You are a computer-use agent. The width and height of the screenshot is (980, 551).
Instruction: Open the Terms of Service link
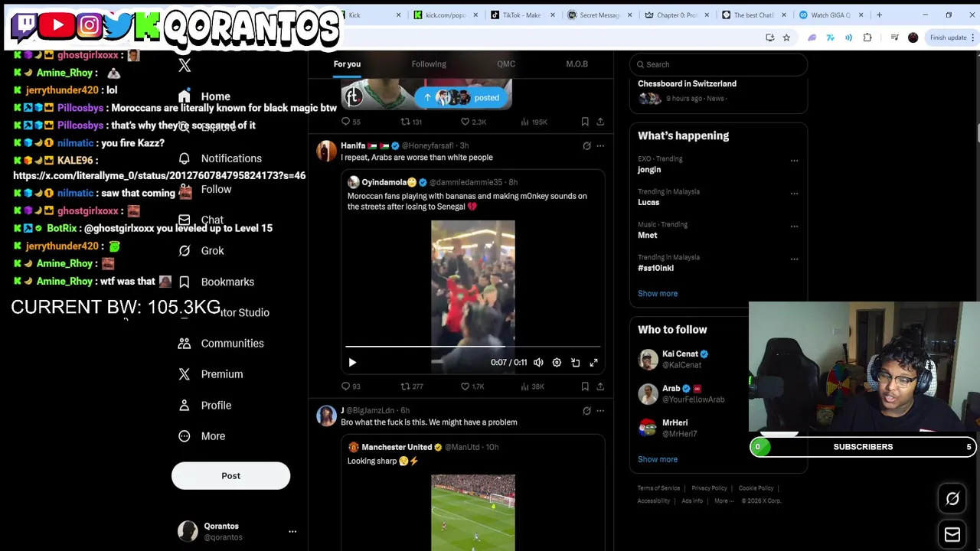[x=658, y=488]
